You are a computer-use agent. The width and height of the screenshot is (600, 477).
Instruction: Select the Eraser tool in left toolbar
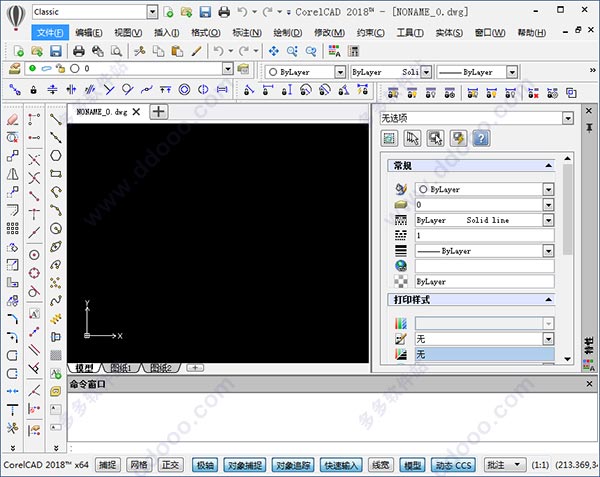[12, 119]
